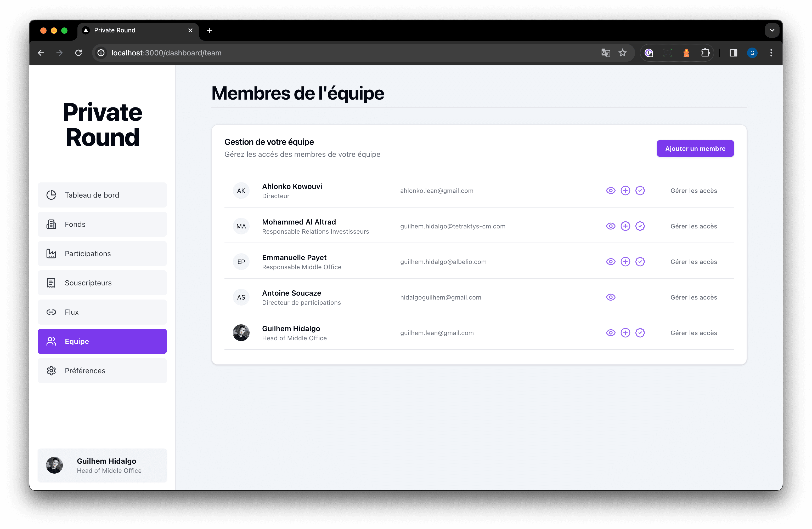Image resolution: width=812 pixels, height=529 pixels.
Task: Go to Participations page
Action: click(102, 254)
